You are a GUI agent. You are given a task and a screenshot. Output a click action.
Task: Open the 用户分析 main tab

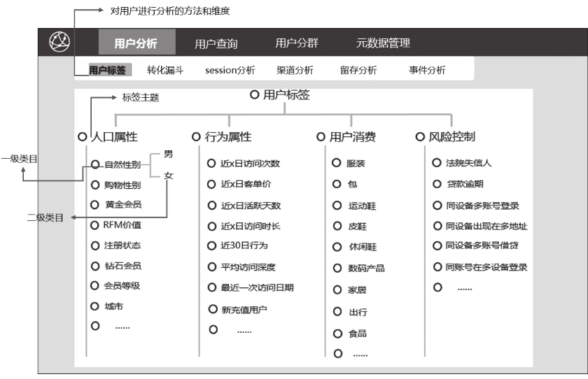coord(137,43)
